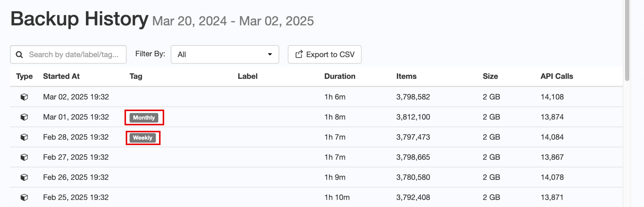This screenshot has height=207, width=644.
Task: Click the Weekly tag badge
Action: (143, 138)
